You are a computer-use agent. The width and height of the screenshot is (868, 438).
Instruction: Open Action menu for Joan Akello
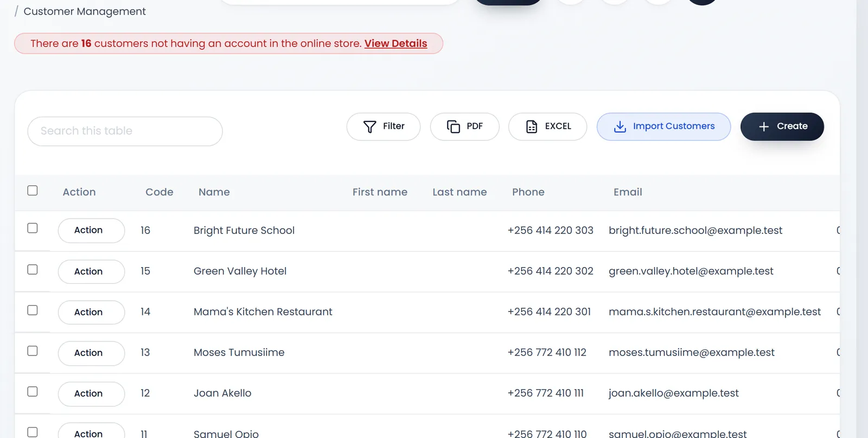(91, 393)
